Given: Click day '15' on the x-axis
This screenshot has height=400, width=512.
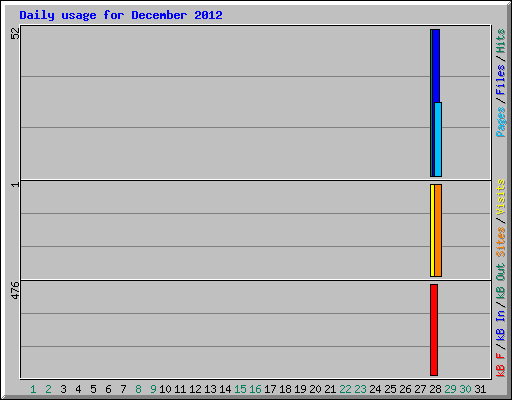Looking at the screenshot, I should tap(240, 389).
